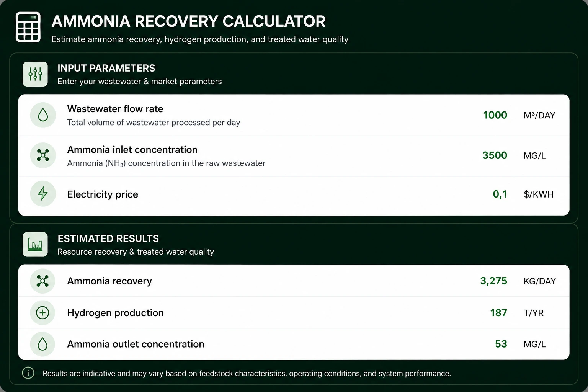588x392 pixels.
Task: Click the Input Parameters section heading
Action: click(x=106, y=68)
